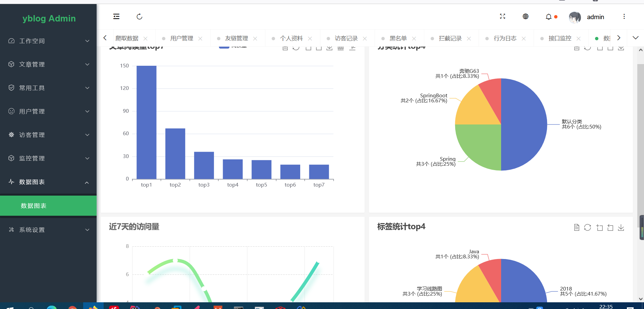Expand the 监控管理 sidebar menu
The height and width of the screenshot is (309, 644).
coord(48,158)
